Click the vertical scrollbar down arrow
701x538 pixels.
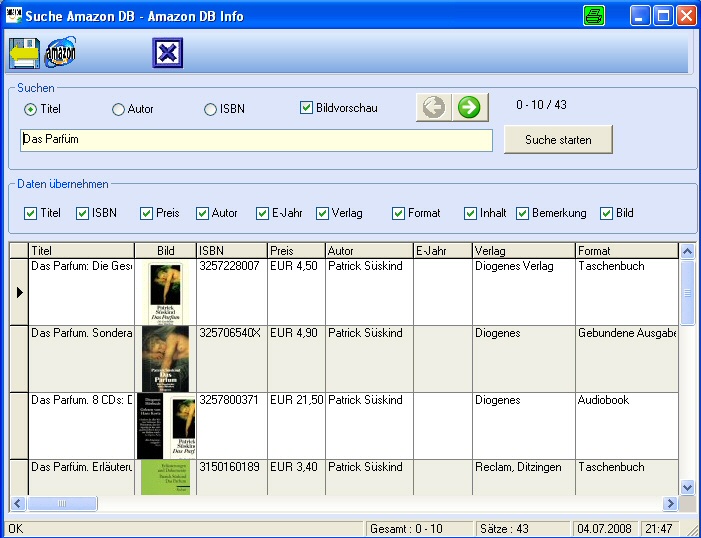(687, 486)
